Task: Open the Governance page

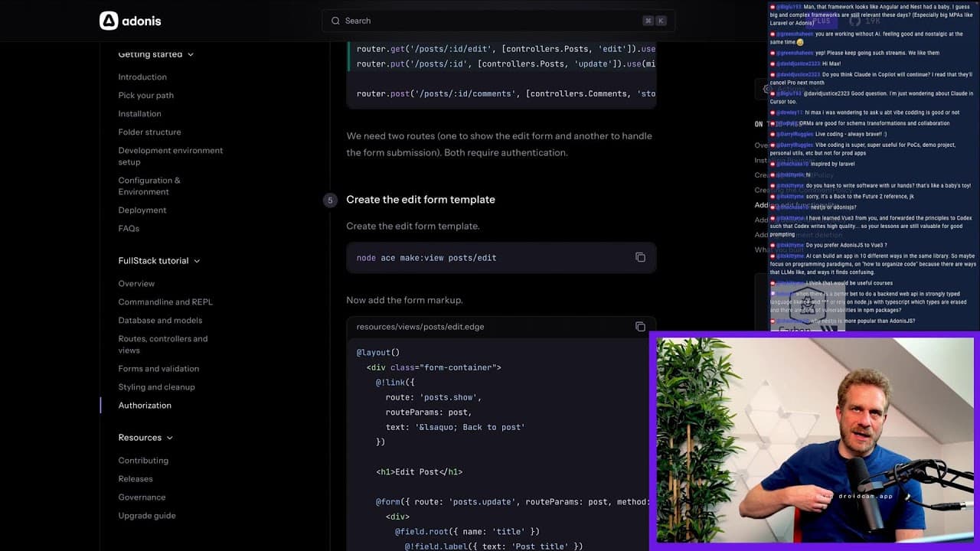Action: pyautogui.click(x=142, y=497)
